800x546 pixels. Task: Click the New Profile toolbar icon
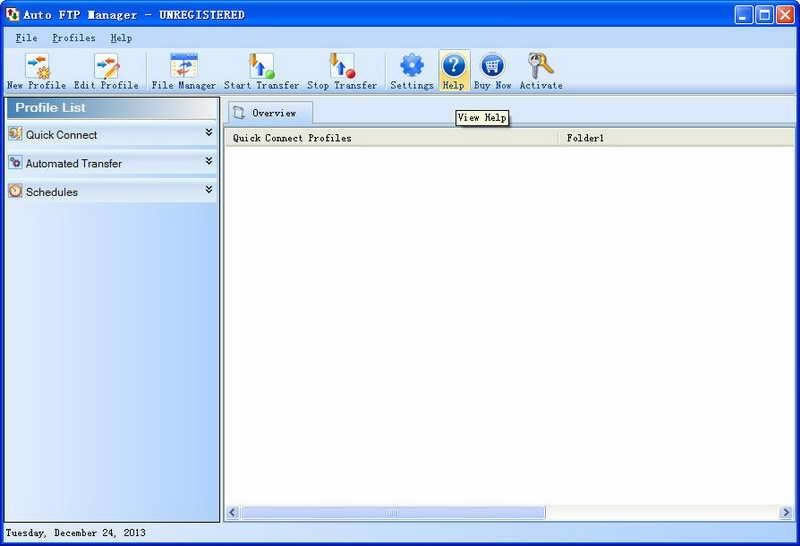coord(36,67)
